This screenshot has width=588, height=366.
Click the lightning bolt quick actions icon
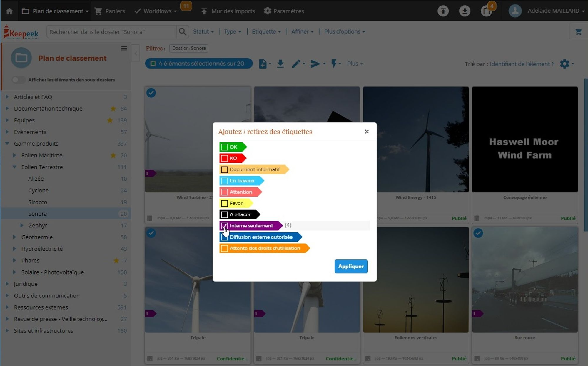334,64
